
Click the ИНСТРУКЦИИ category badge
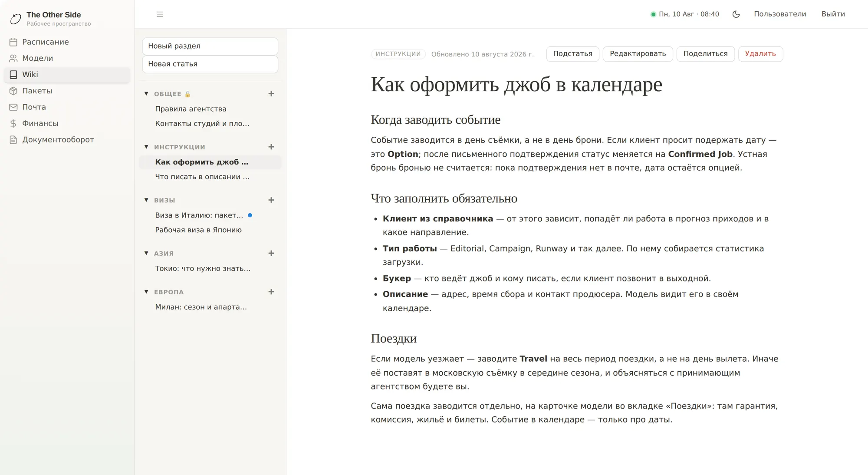[398, 54]
